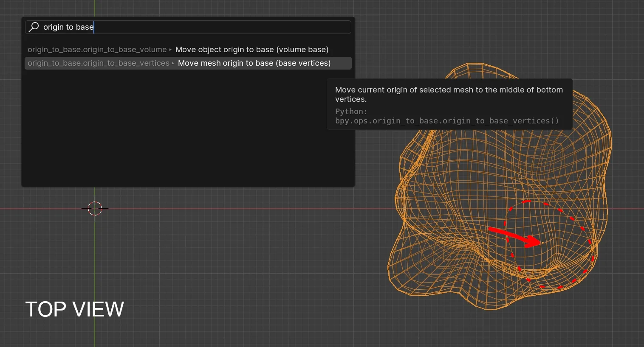Viewport: 644px width, 347px height.
Task: Select "Move mesh origin to base (base vertices)"
Action: pyautogui.click(x=254, y=63)
